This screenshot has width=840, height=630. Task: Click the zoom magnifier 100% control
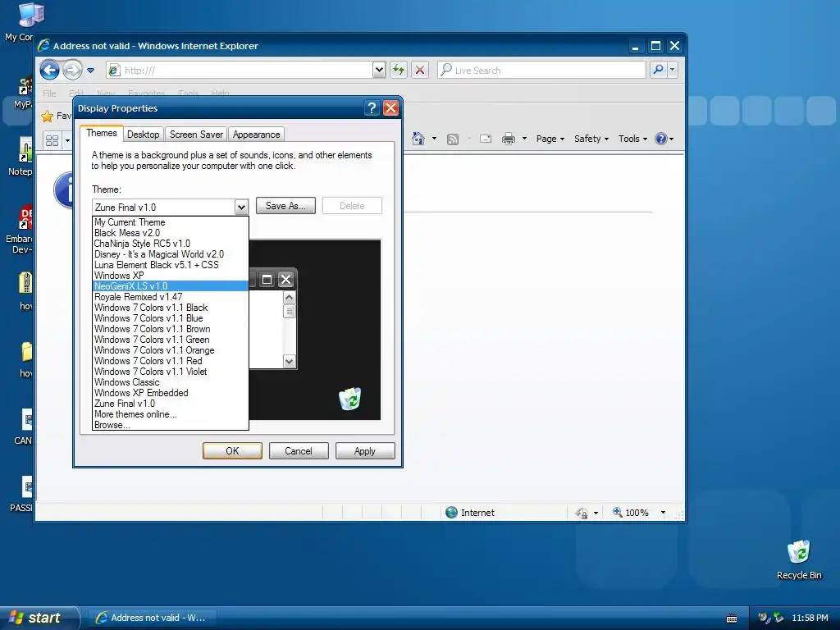(x=631, y=513)
